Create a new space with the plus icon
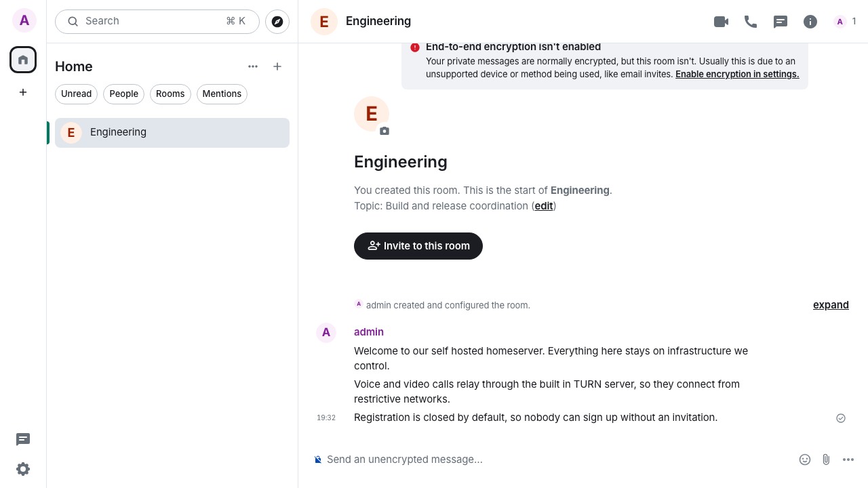 tap(23, 92)
